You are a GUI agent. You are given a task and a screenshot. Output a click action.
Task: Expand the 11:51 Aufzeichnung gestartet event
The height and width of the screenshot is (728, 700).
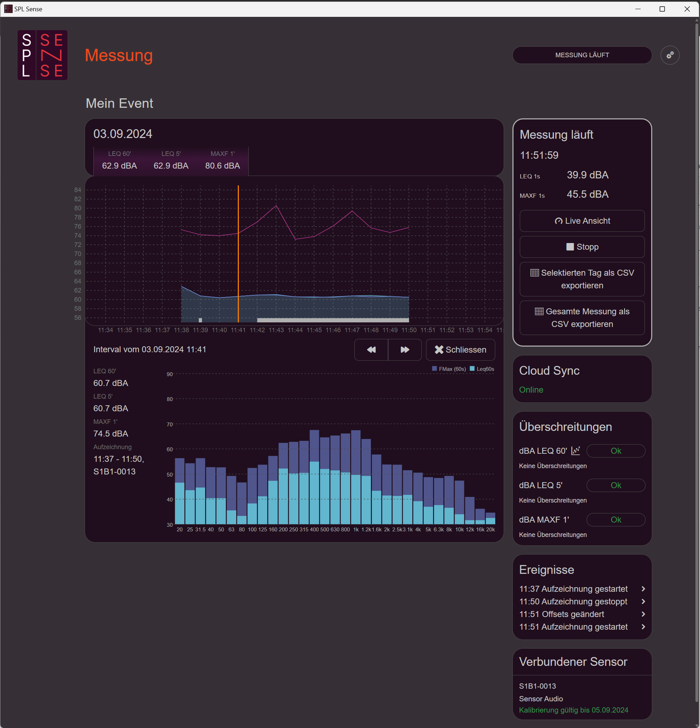pyautogui.click(x=582, y=627)
